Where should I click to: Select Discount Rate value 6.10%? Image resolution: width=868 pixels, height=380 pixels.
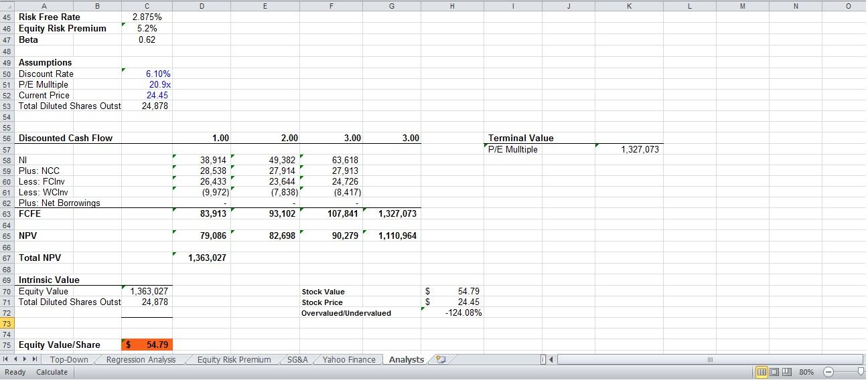coord(147,74)
